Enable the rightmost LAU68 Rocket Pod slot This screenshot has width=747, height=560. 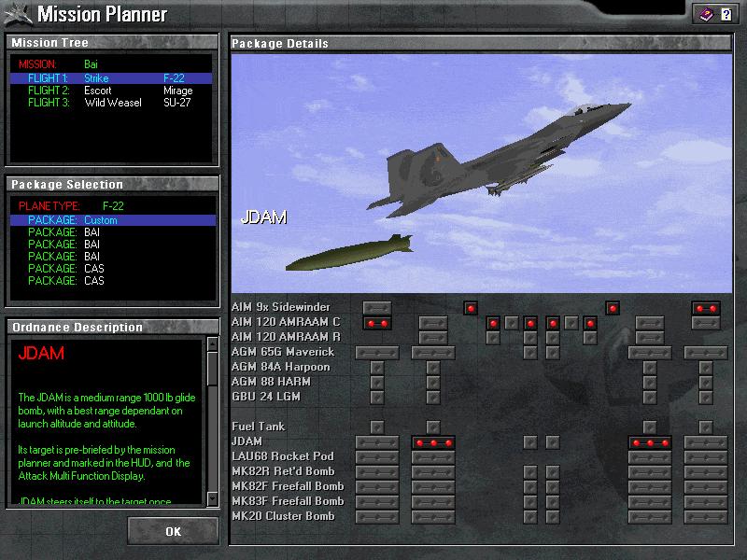coord(706,457)
